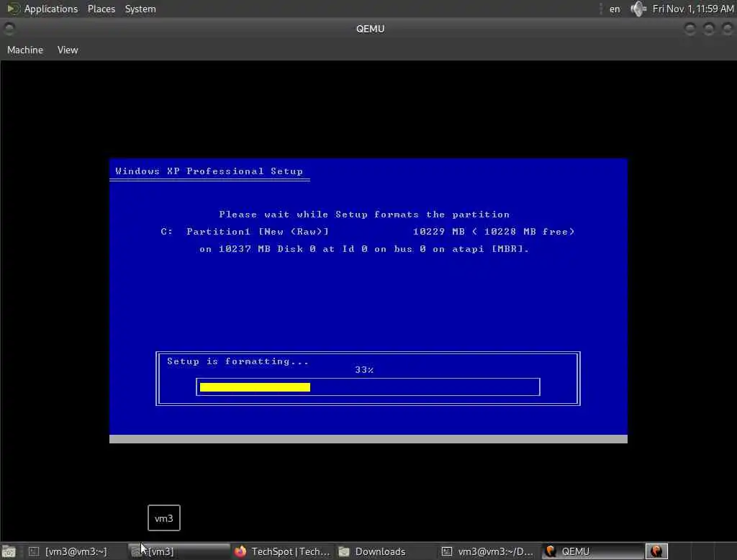Switch to the [vm3] taskbar window
This screenshot has height=560, width=737.
point(178,551)
